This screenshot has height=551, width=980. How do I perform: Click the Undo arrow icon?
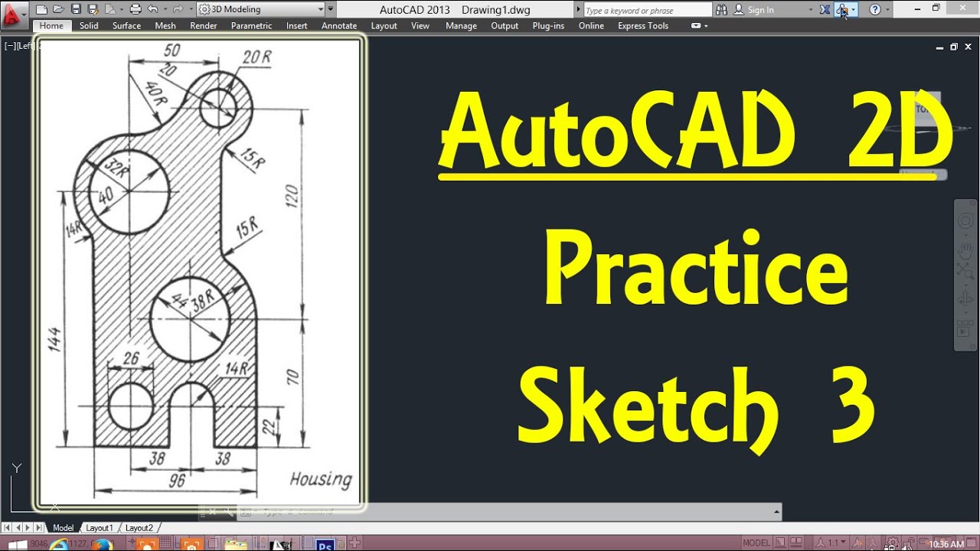point(152,9)
